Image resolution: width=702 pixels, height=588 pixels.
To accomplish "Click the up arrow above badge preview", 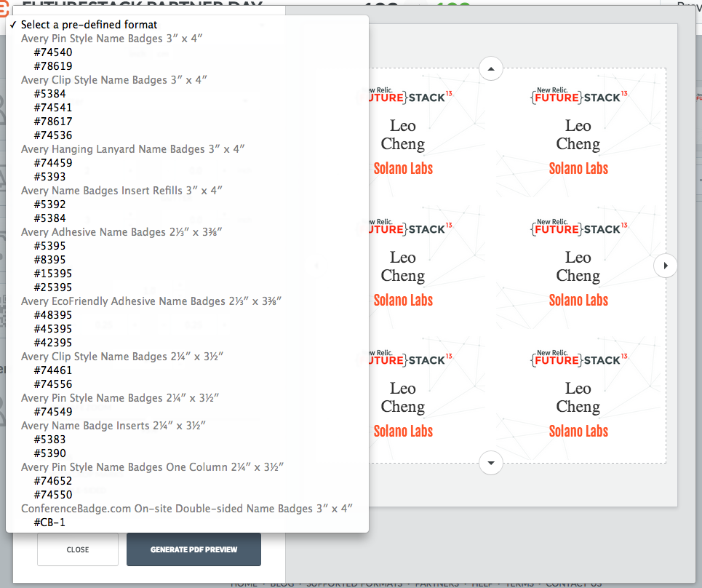I will coord(491,68).
